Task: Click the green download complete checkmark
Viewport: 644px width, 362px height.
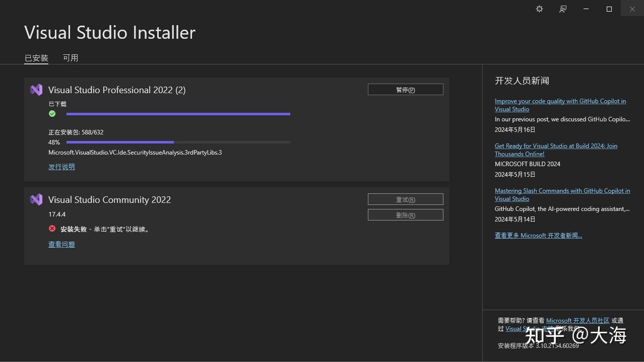Action: coord(52,114)
